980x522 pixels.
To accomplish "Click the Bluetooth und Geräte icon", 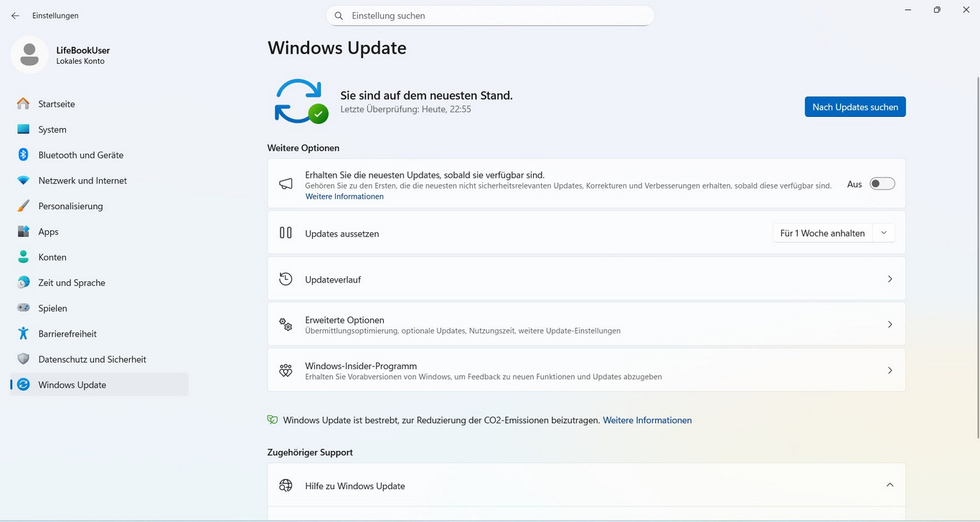I will tap(24, 155).
